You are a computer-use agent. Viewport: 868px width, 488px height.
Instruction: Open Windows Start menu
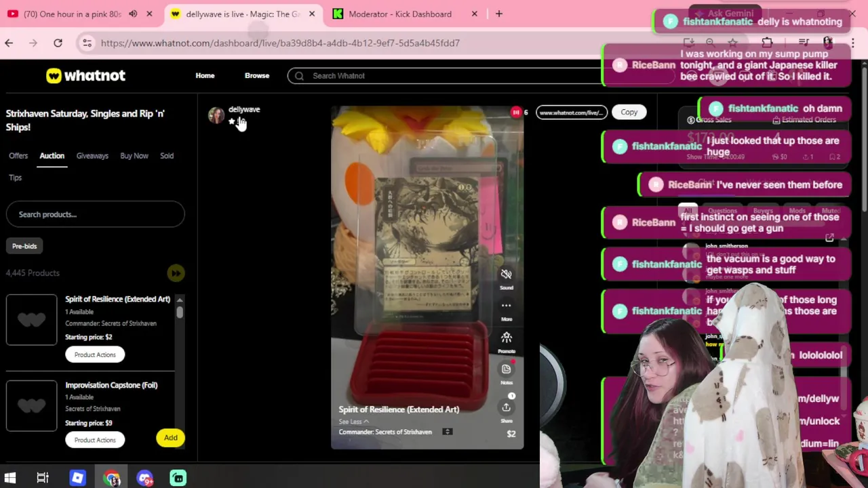[x=9, y=478]
